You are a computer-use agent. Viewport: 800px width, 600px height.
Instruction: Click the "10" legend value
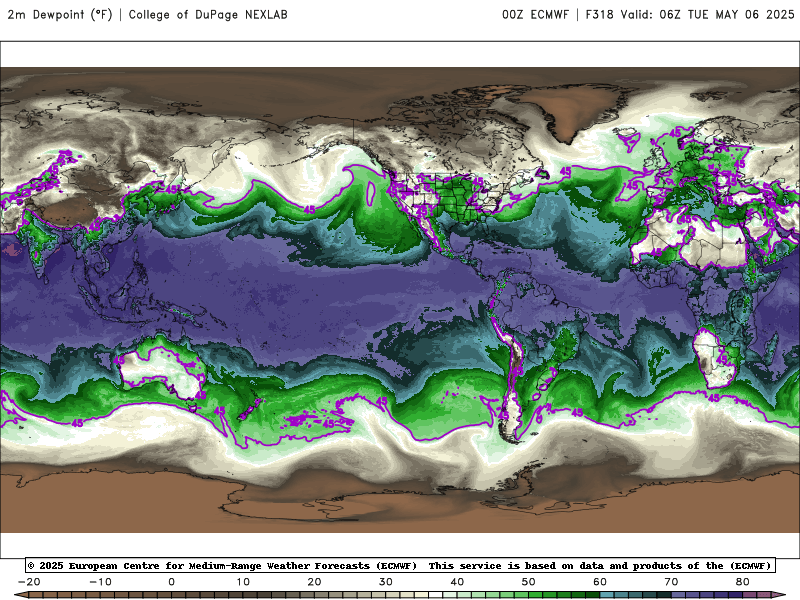pyautogui.click(x=243, y=582)
